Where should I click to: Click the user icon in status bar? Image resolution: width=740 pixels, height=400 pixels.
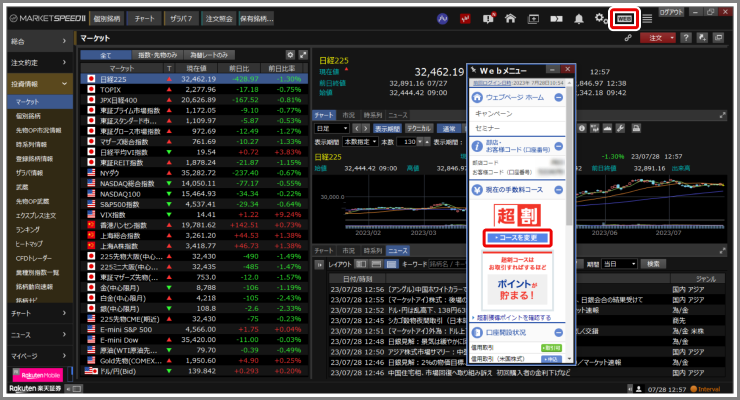pyautogui.click(x=639, y=389)
